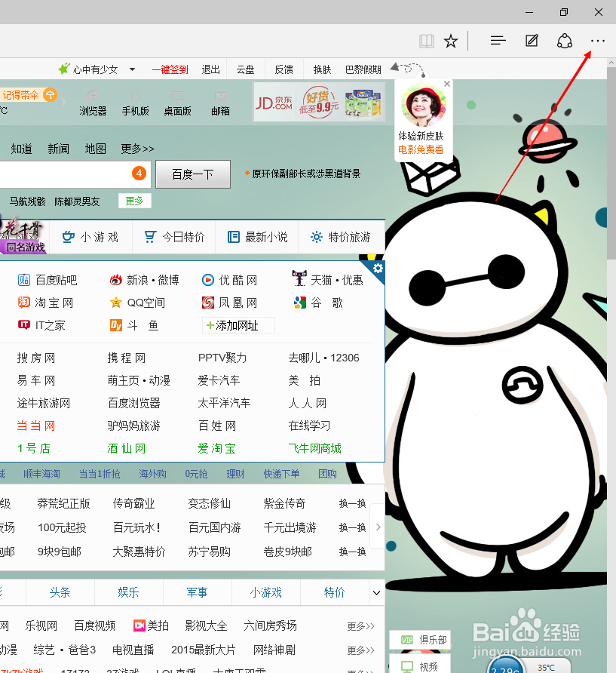Switch to the 军事 tab
The height and width of the screenshot is (673, 616).
[198, 592]
